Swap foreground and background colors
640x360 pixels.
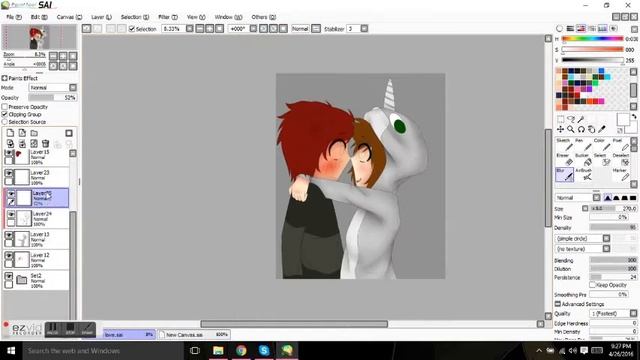click(x=634, y=117)
